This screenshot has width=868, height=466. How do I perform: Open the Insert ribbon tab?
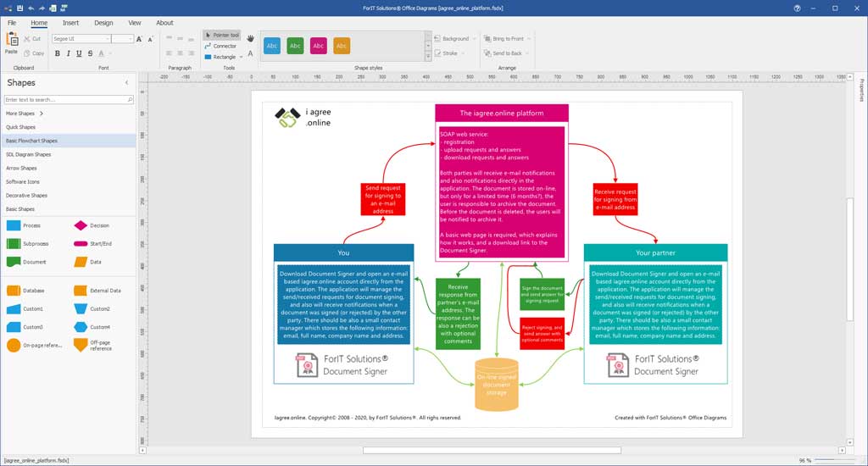coord(70,23)
